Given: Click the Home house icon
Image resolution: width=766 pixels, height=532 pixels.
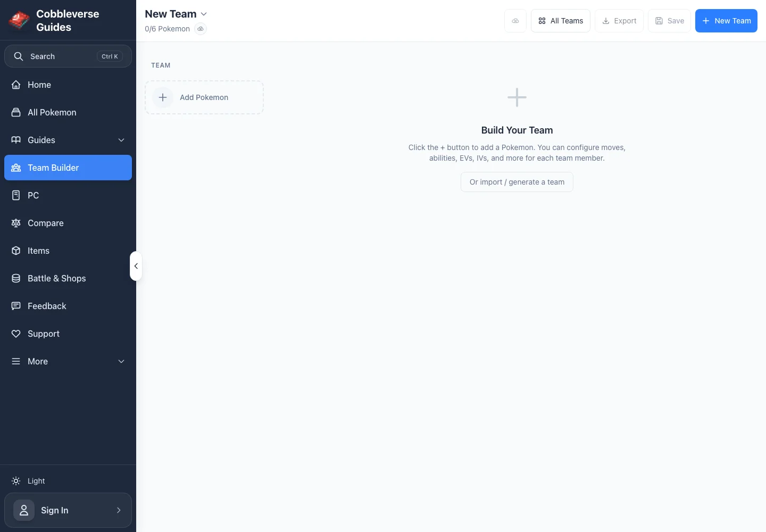Looking at the screenshot, I should coord(16,85).
